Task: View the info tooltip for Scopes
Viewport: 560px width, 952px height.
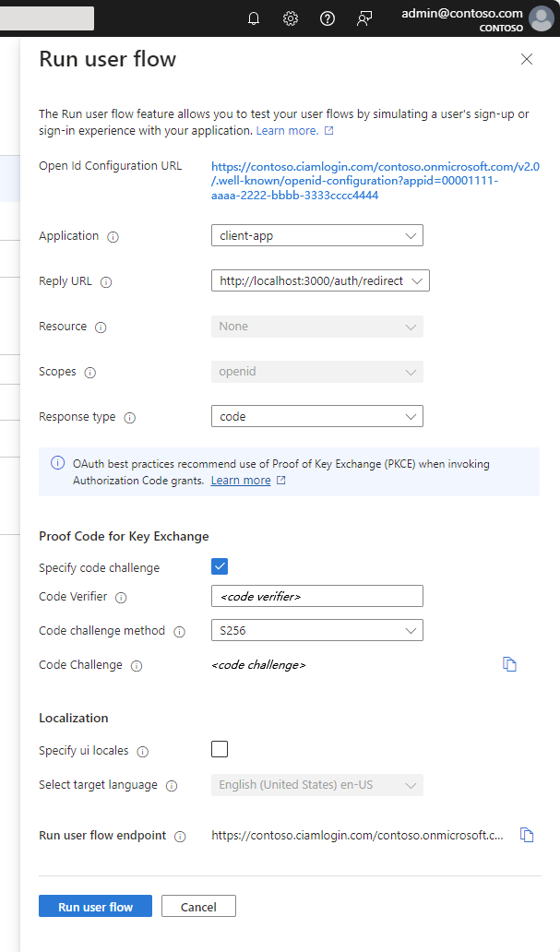Action: point(89,373)
